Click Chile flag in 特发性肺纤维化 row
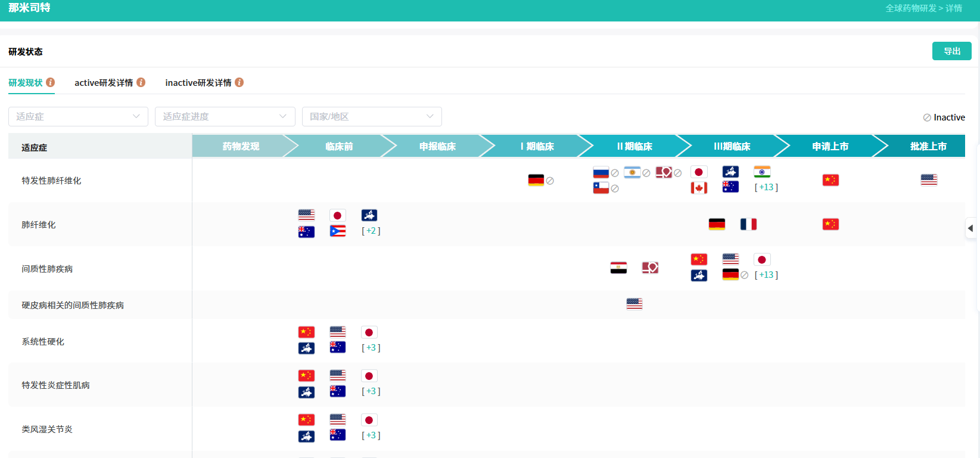Image resolution: width=980 pixels, height=458 pixels. 601,188
